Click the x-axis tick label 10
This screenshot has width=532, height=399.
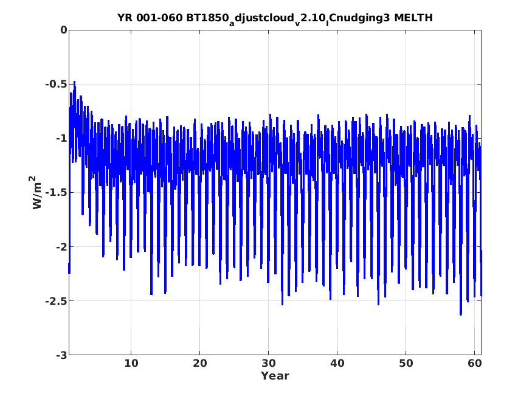[131, 363]
